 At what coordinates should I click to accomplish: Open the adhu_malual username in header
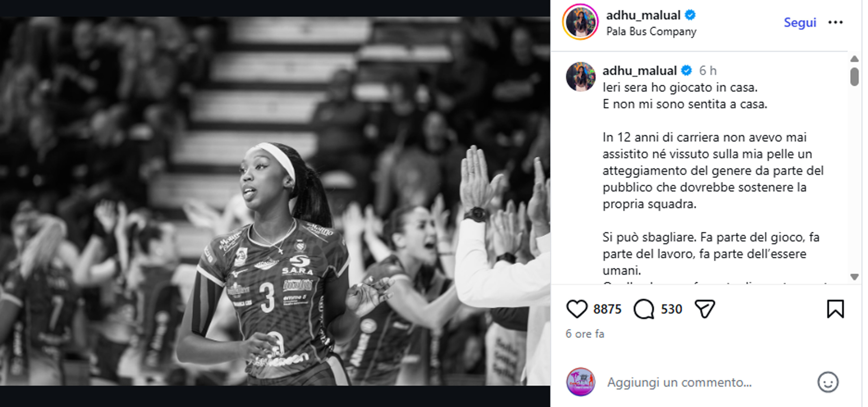pyautogui.click(x=643, y=15)
